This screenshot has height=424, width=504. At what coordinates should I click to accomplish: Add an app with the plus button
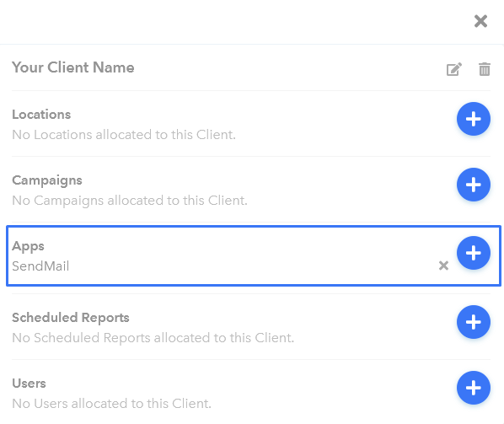(473, 253)
